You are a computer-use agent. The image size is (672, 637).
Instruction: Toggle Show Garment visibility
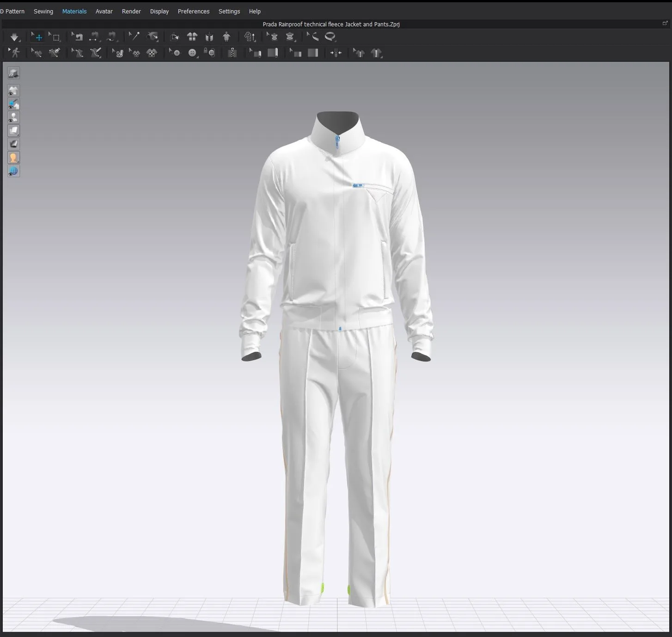[x=13, y=91]
